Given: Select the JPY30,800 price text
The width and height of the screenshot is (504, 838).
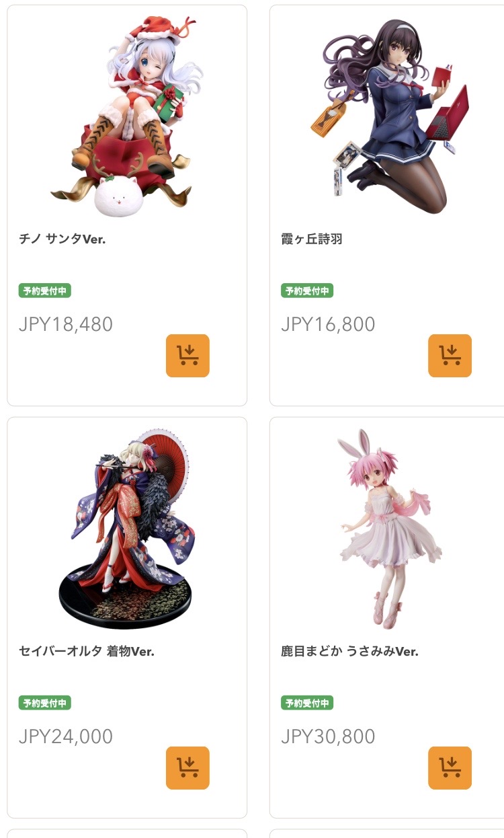Looking at the screenshot, I should pos(328,737).
